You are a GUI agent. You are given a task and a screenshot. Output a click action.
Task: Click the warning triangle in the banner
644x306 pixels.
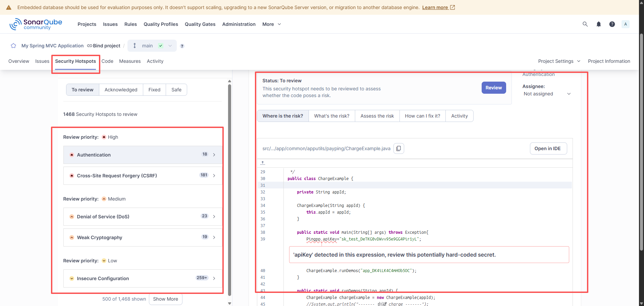(8, 7)
